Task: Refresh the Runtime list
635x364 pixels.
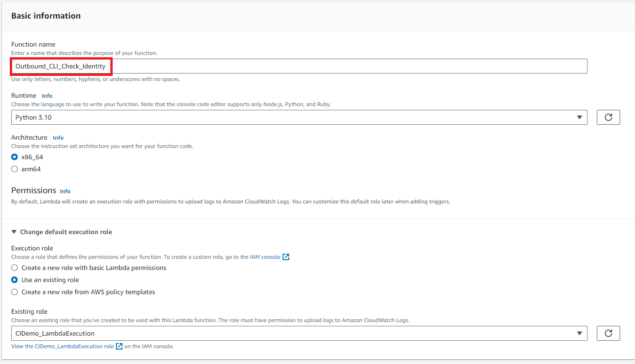Action: tap(608, 117)
